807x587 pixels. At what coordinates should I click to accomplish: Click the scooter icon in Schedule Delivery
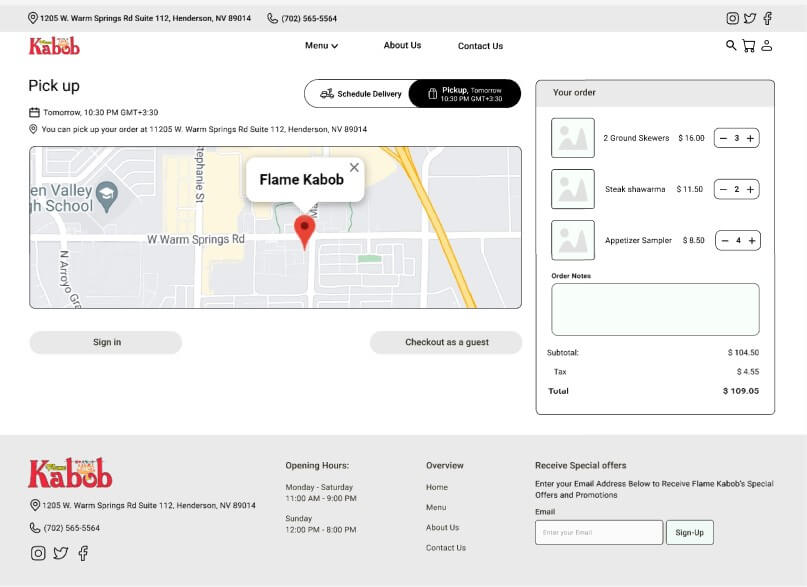coord(327,94)
